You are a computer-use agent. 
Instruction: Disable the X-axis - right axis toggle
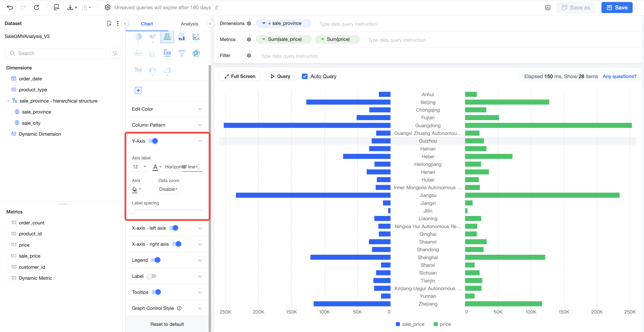[176, 244]
